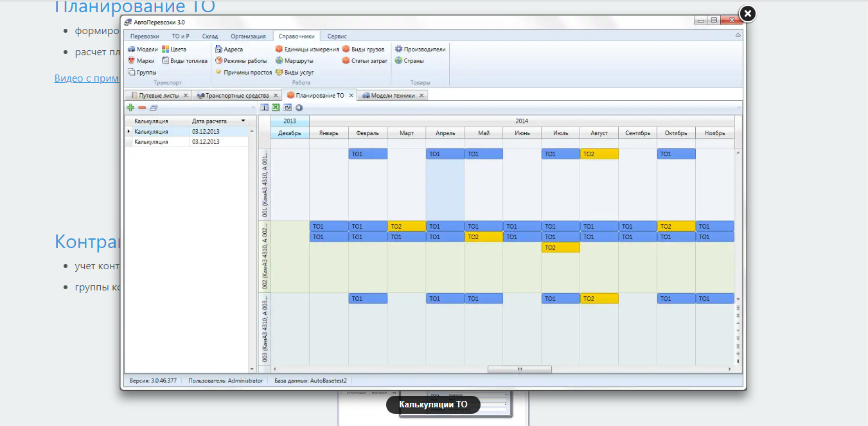The width and height of the screenshot is (868, 426).
Task: Select the second Калькуляция row
Action: click(186, 141)
